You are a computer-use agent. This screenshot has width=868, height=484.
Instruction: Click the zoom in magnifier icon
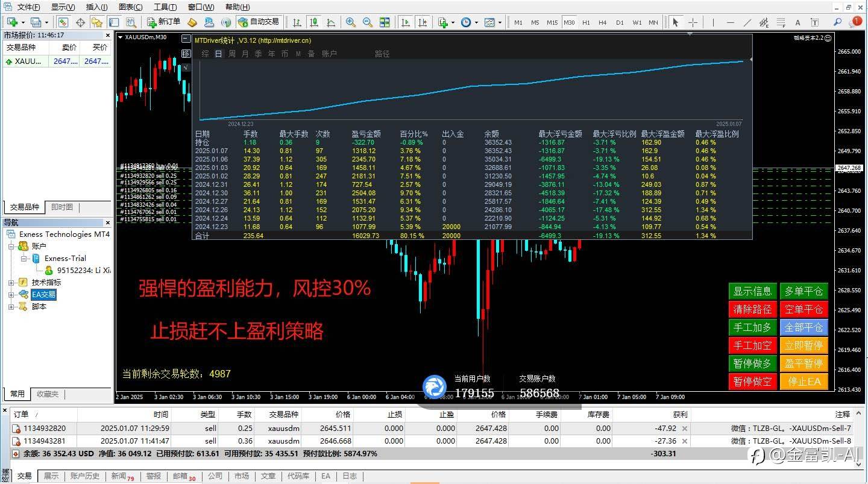[x=351, y=22]
